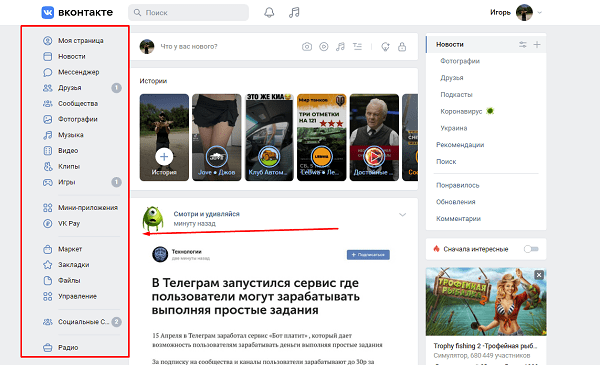Screen dimensions: 600x365
Task: Open the Смотри и удивляйся community link
Action: click(x=206, y=214)
